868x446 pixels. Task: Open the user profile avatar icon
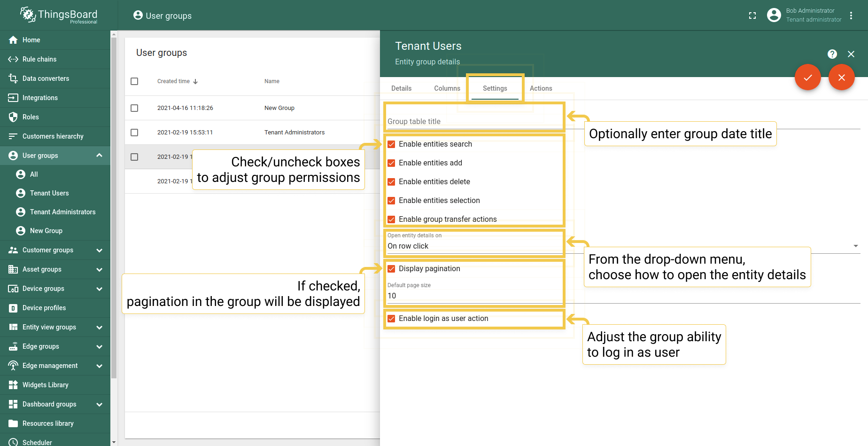point(774,15)
